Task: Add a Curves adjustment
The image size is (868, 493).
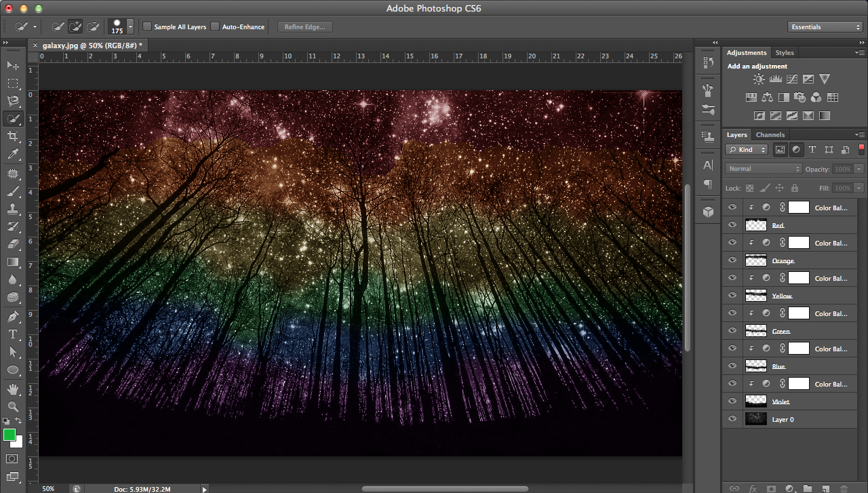Action: 791,79
